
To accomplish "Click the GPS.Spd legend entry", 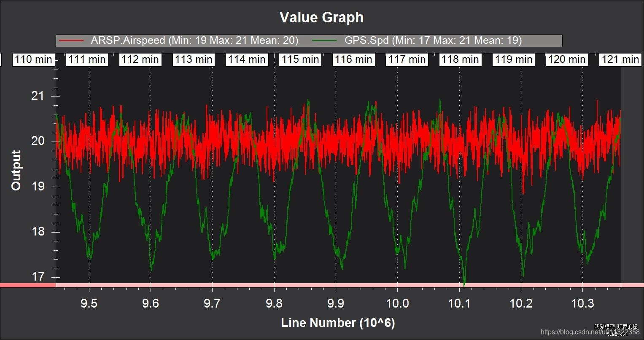I will pos(417,40).
